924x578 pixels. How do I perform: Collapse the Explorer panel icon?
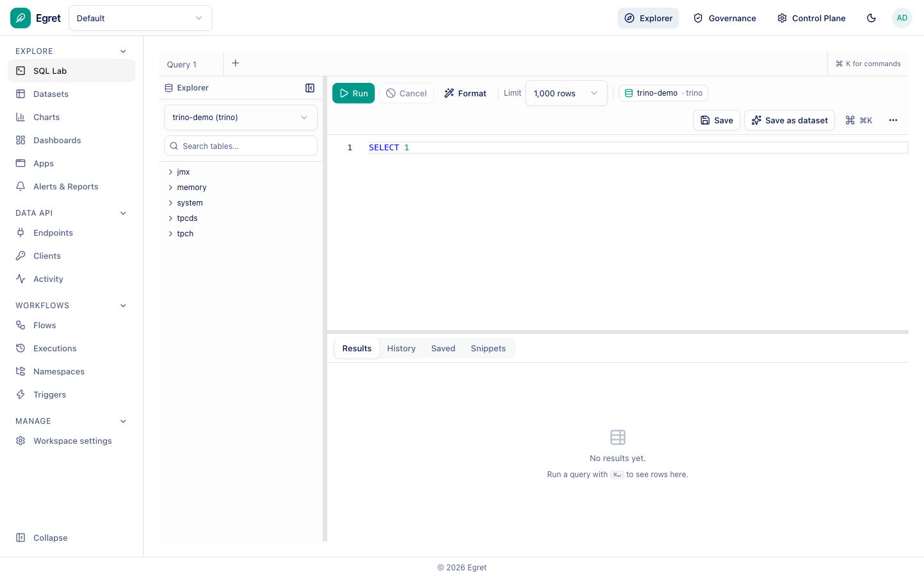pos(310,88)
